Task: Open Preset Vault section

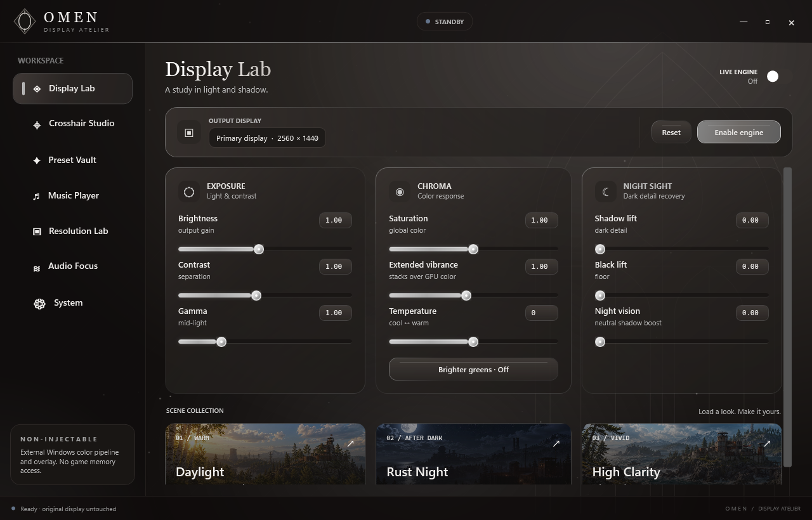Action: pos(72,160)
